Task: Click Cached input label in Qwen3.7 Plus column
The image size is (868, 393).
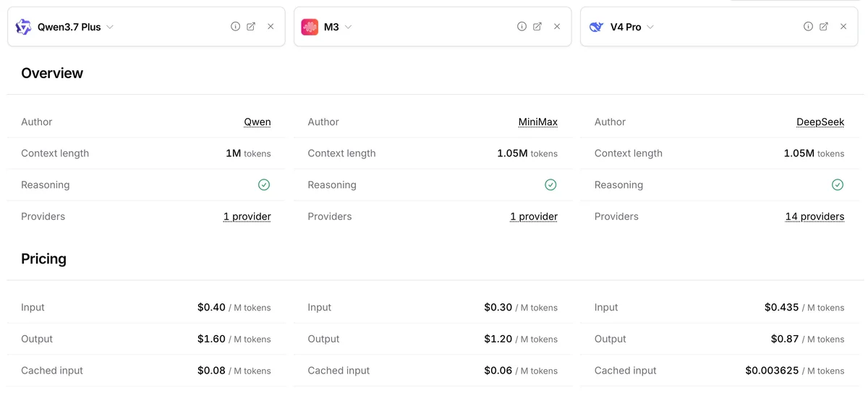Action: tap(52, 371)
